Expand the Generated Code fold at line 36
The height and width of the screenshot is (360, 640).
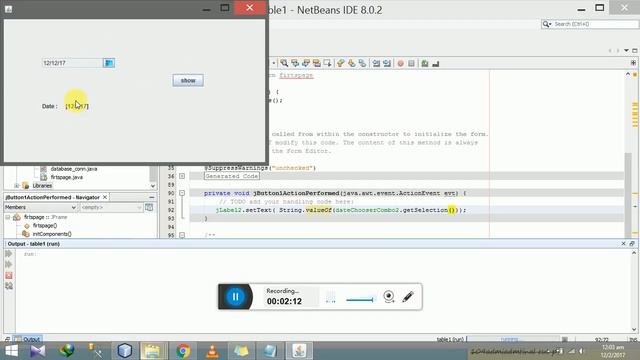(182, 176)
